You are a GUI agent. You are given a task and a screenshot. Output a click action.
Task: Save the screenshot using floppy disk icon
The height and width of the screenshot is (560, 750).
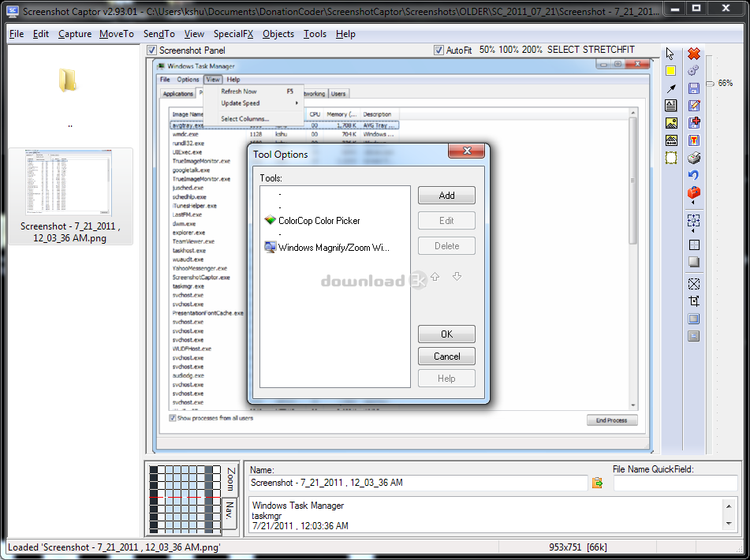coord(693,88)
